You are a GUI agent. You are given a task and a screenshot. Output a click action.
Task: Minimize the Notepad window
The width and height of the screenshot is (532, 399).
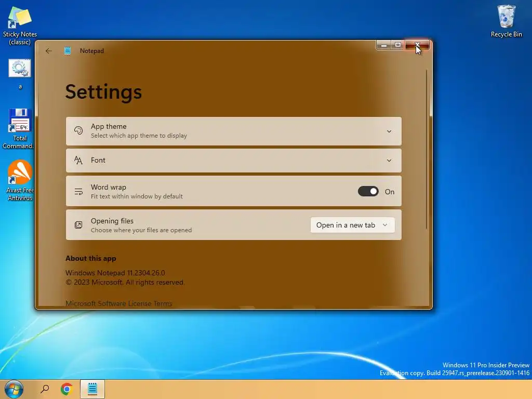[384, 45]
